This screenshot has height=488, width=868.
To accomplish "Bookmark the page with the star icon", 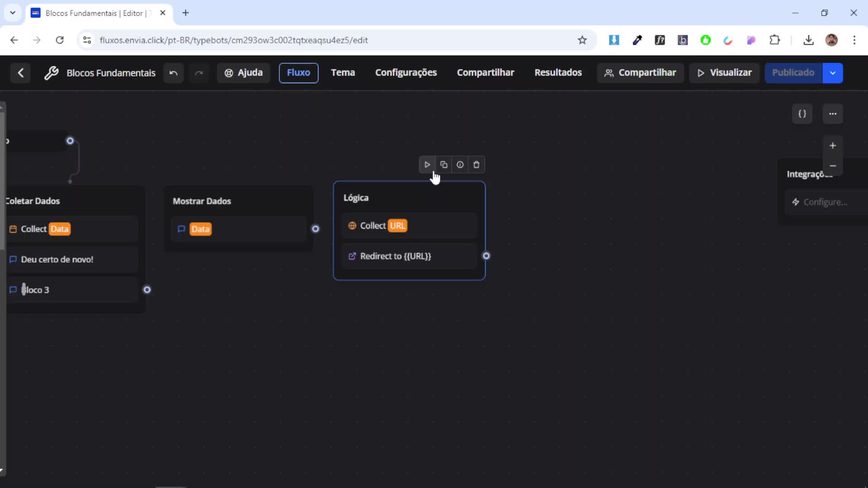I will 582,40.
